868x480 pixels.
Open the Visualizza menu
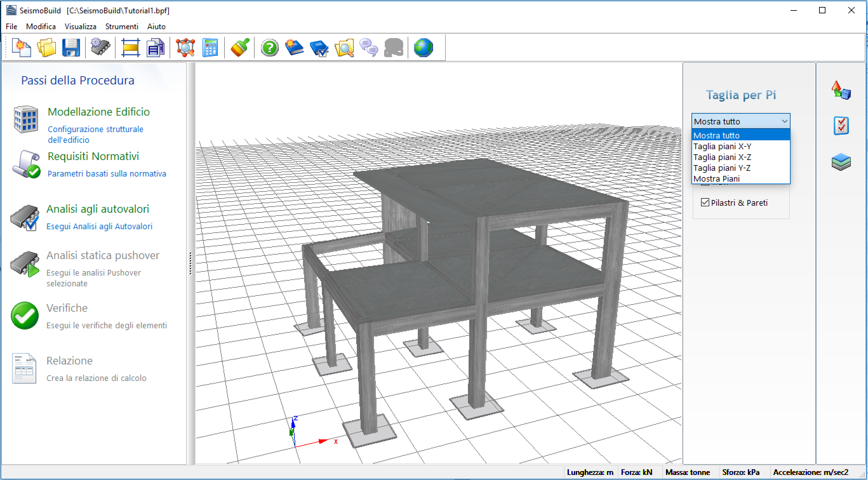[x=80, y=27]
